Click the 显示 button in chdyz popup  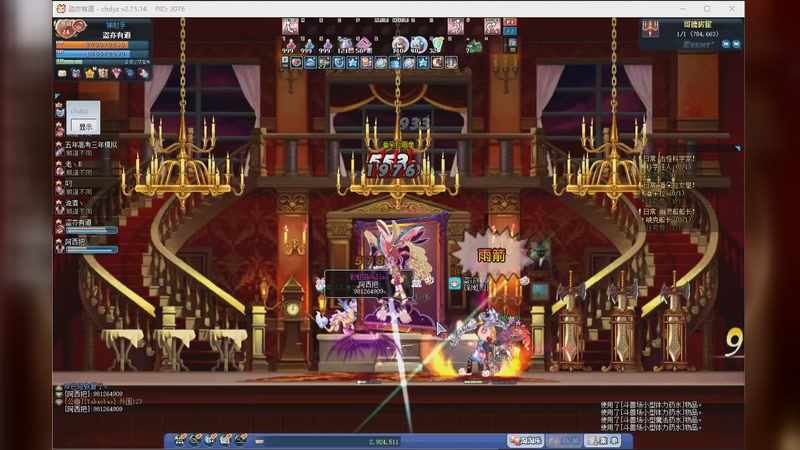(86, 127)
